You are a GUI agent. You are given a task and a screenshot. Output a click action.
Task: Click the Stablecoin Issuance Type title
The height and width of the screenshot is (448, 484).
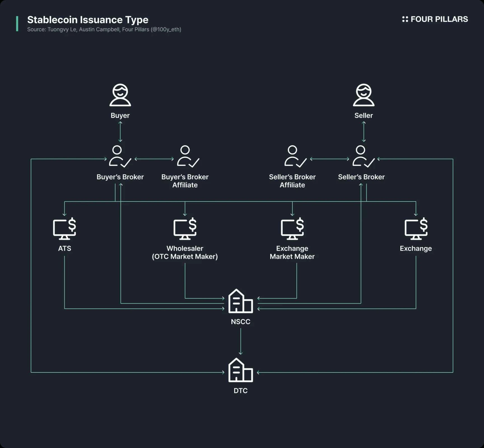[88, 20]
